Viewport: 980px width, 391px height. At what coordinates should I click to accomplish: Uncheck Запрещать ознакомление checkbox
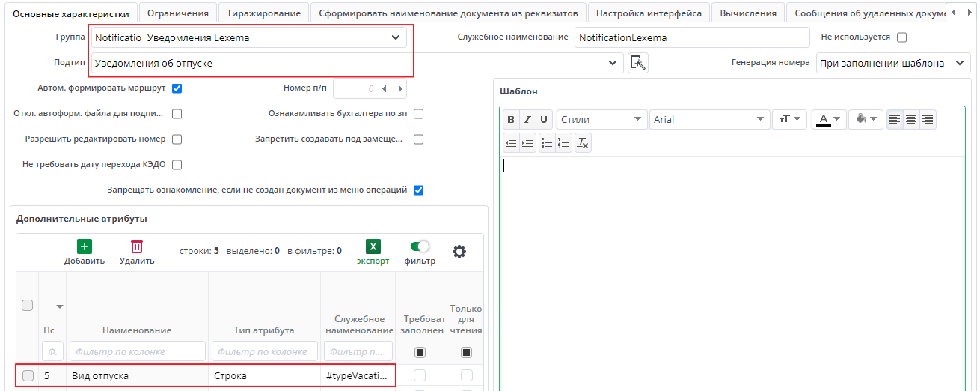point(419,190)
